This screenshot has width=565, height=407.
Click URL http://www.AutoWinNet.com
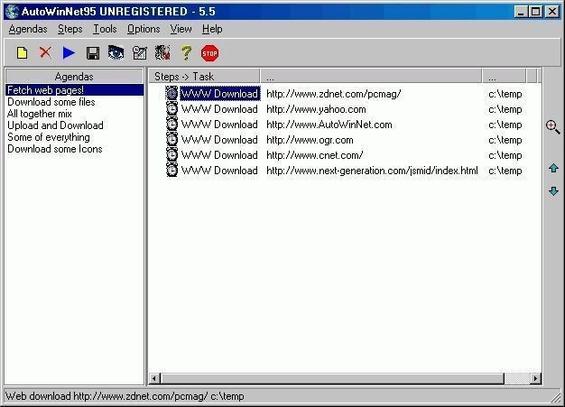[x=329, y=125]
